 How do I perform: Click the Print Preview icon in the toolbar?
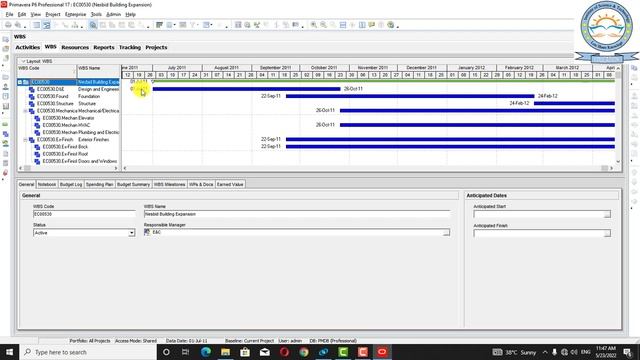click(x=18, y=25)
